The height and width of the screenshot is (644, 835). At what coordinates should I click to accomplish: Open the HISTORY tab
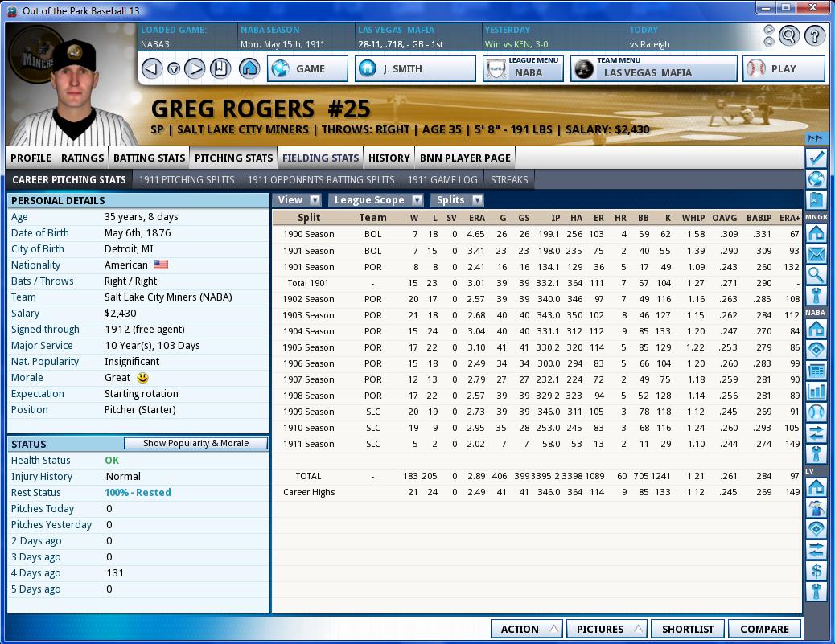click(x=389, y=158)
